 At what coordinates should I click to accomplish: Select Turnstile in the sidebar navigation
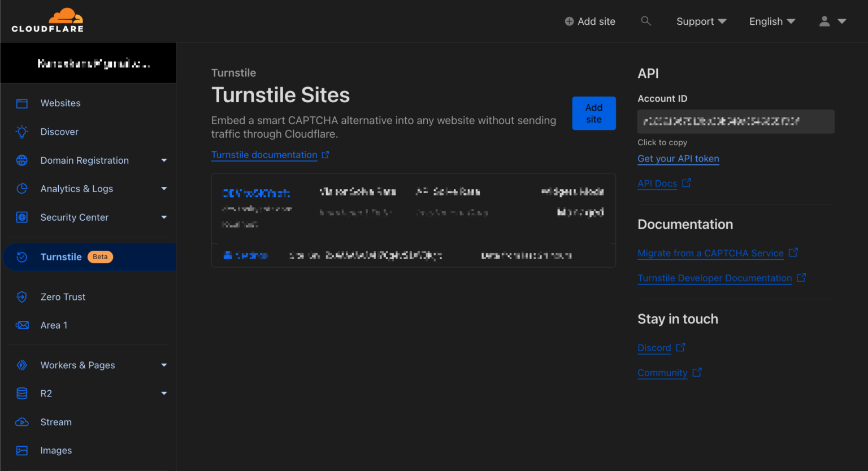[62, 256]
